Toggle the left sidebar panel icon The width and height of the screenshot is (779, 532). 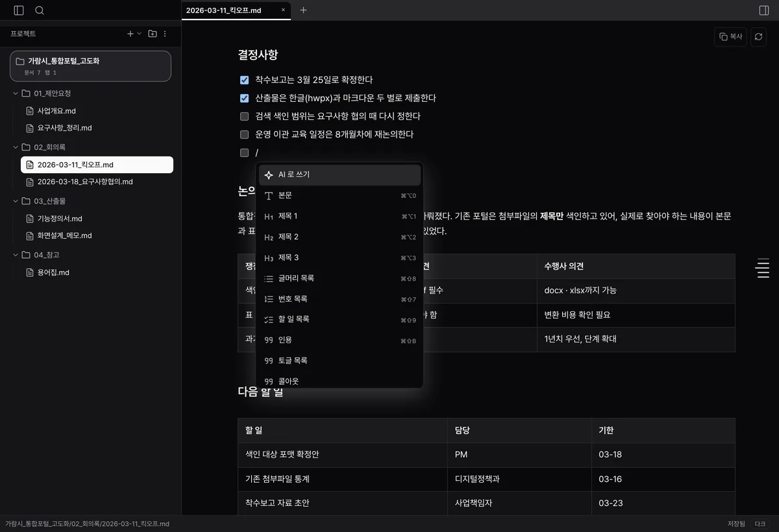tap(19, 10)
